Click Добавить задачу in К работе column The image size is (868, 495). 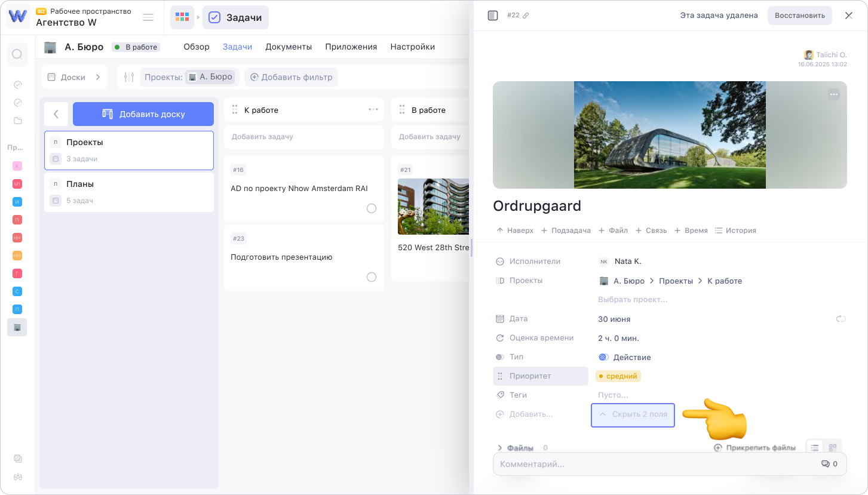304,137
